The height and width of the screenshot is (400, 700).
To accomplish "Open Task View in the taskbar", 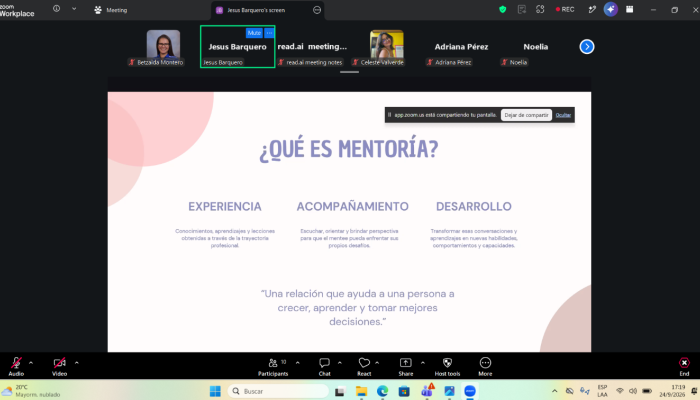I will point(340,392).
